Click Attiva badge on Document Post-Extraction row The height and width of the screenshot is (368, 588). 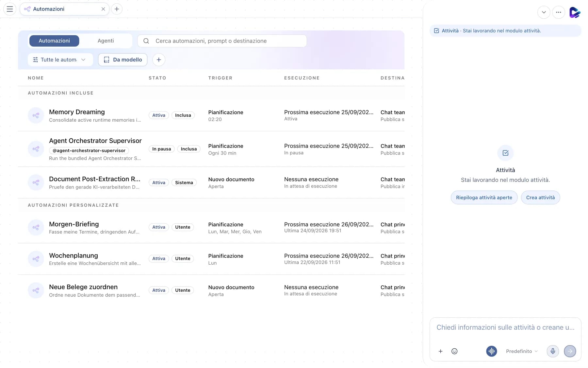pyautogui.click(x=159, y=183)
